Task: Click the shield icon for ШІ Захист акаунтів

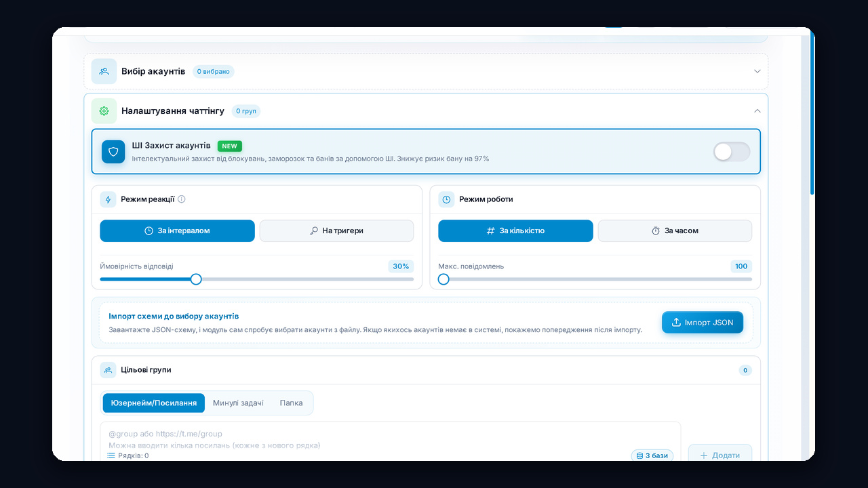Action: click(113, 152)
